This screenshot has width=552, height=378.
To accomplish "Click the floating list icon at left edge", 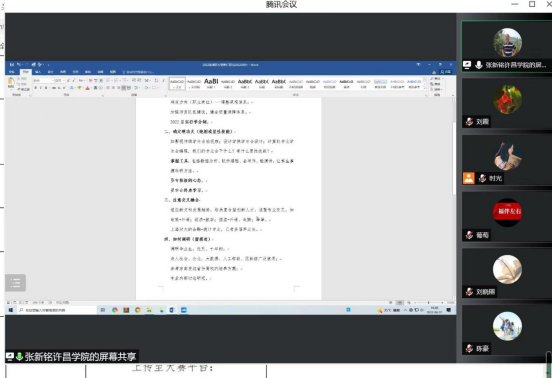I will pyautogui.click(x=15, y=283).
